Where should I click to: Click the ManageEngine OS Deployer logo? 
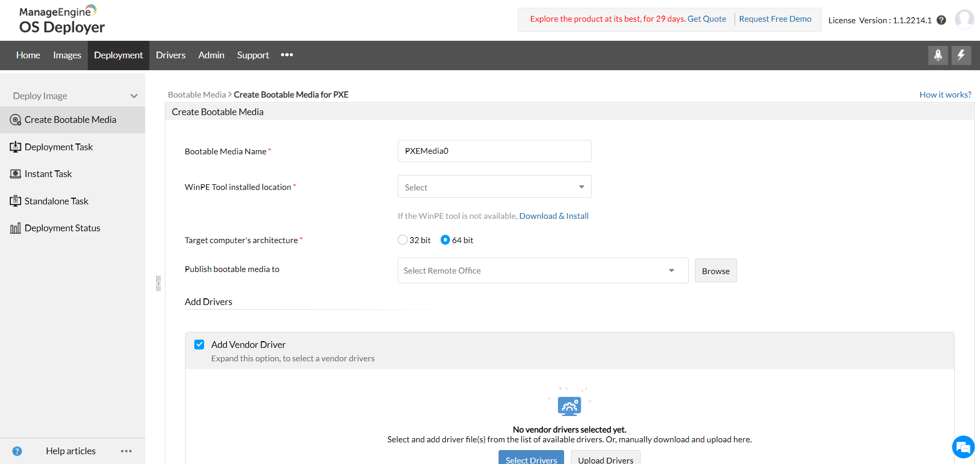click(62, 20)
